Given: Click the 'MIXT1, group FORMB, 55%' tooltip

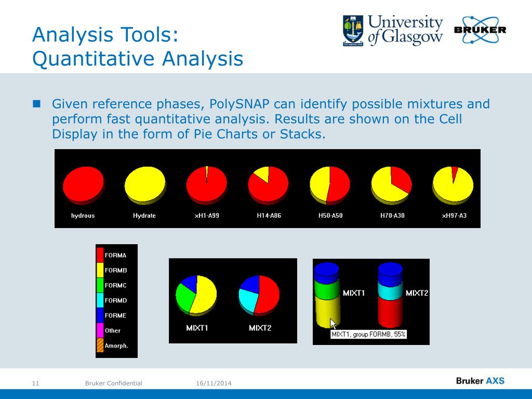Looking at the screenshot, I should coord(368,334).
